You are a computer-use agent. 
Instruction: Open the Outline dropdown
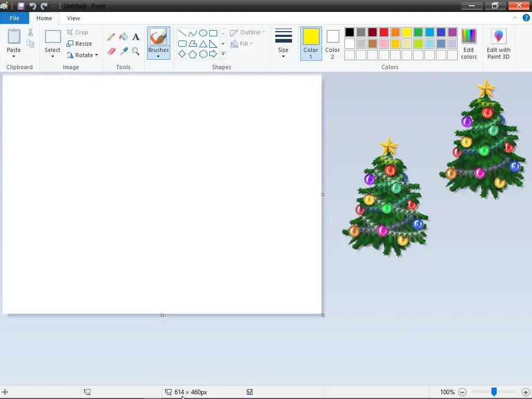(x=248, y=32)
